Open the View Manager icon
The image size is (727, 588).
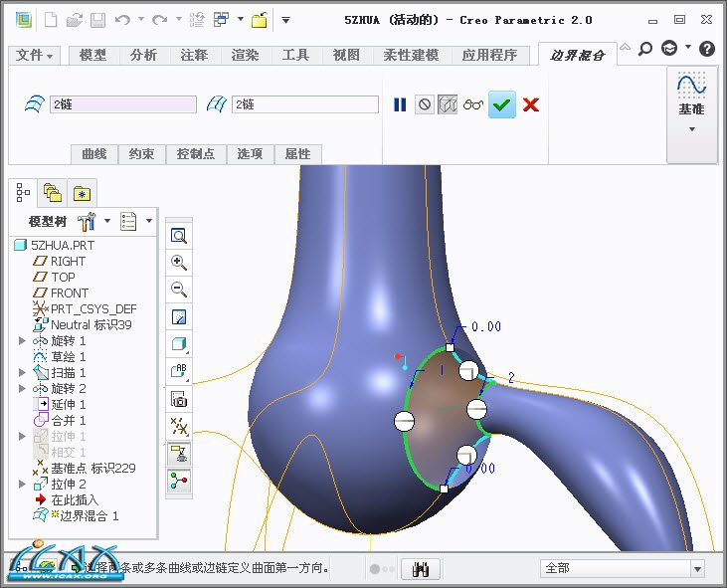(x=179, y=399)
